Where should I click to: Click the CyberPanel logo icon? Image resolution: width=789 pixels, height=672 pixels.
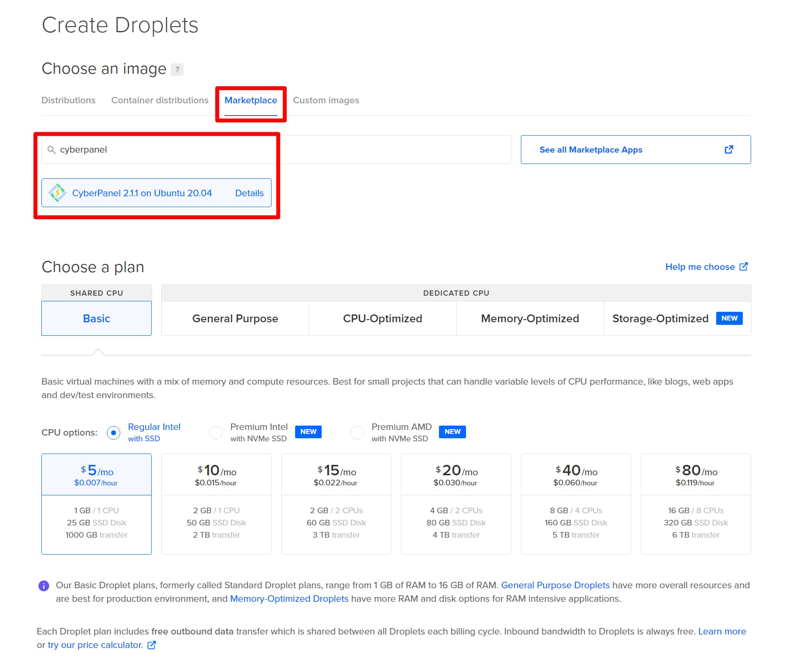(58, 192)
